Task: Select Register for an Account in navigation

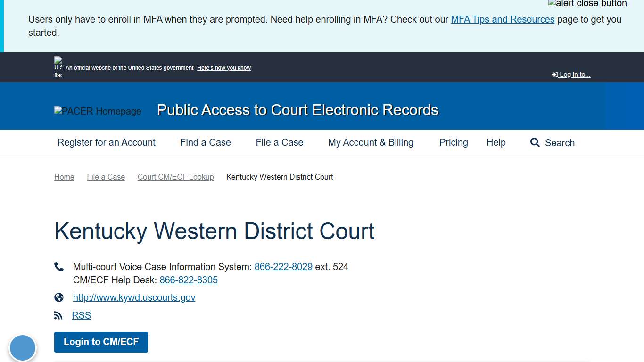Action: pos(106,142)
